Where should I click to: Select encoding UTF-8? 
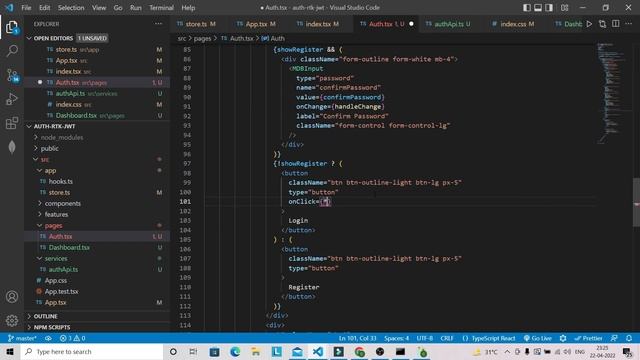coord(424,338)
